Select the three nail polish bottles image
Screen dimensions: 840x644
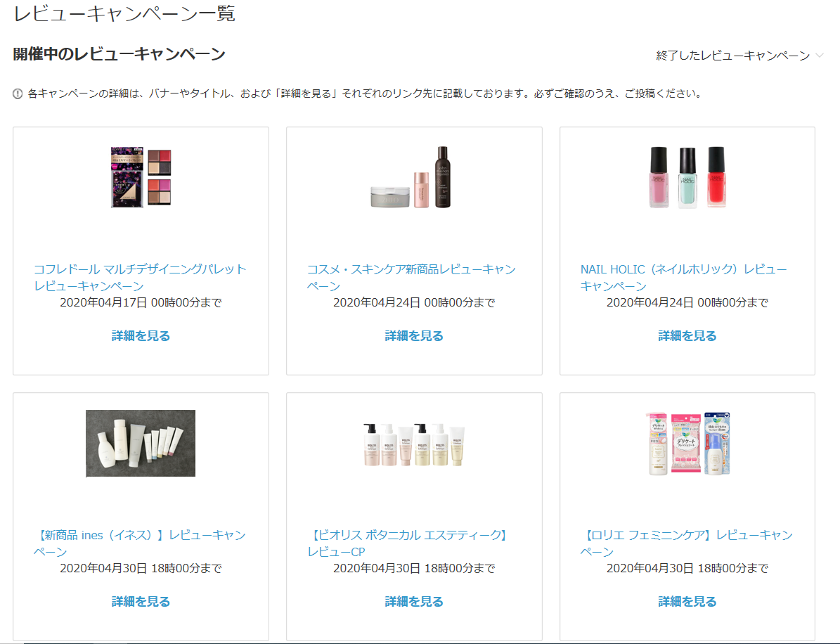coord(687,176)
